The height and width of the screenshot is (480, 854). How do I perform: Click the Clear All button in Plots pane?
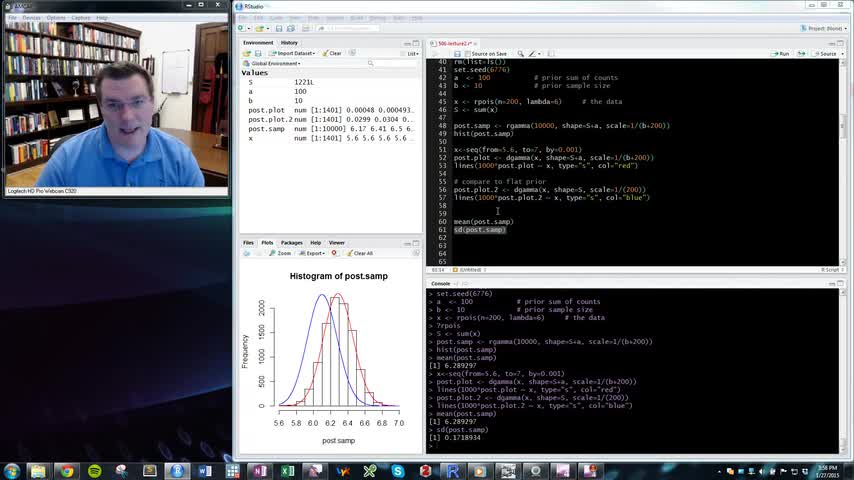[360, 253]
